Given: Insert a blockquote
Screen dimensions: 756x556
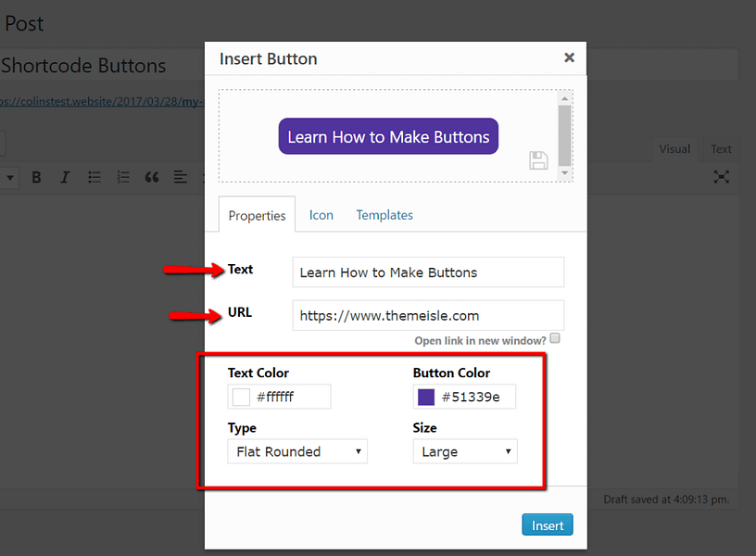Looking at the screenshot, I should (x=151, y=177).
